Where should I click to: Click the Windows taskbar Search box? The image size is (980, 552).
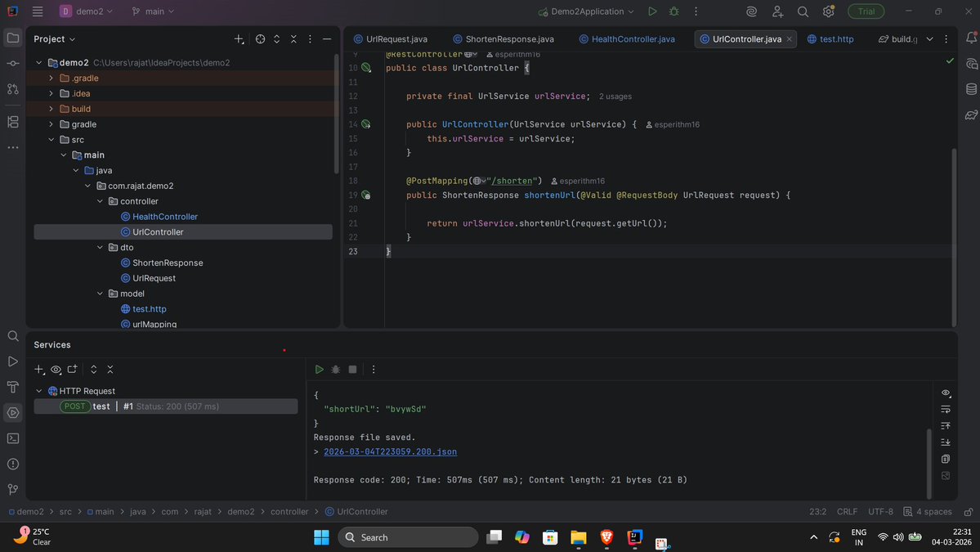[408, 537]
